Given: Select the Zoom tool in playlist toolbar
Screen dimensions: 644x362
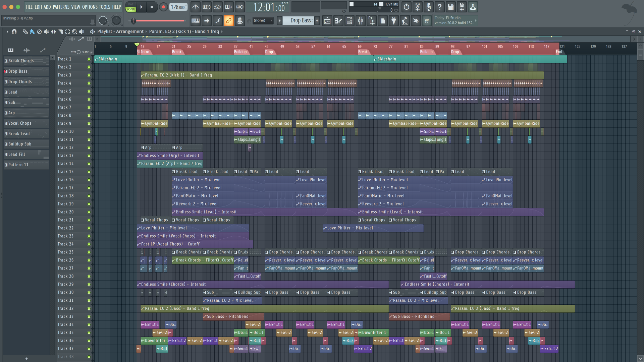Looking at the screenshot, I should click(74, 32).
